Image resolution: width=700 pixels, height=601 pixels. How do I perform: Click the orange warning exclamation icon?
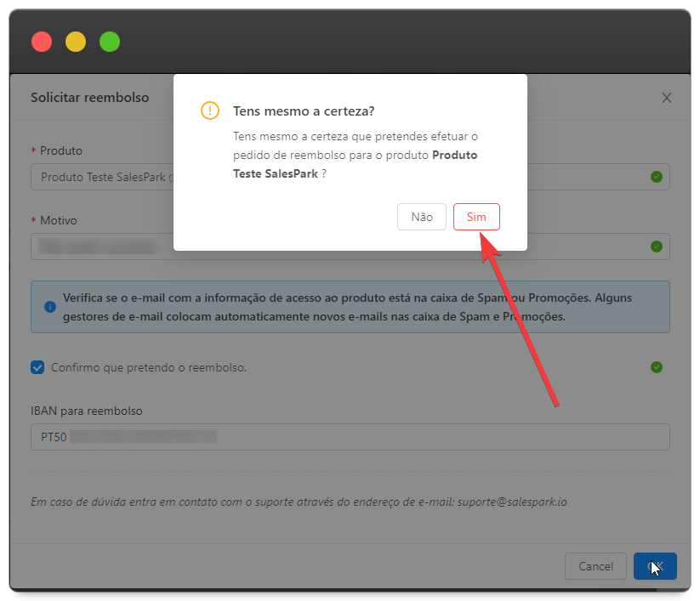[210, 111]
